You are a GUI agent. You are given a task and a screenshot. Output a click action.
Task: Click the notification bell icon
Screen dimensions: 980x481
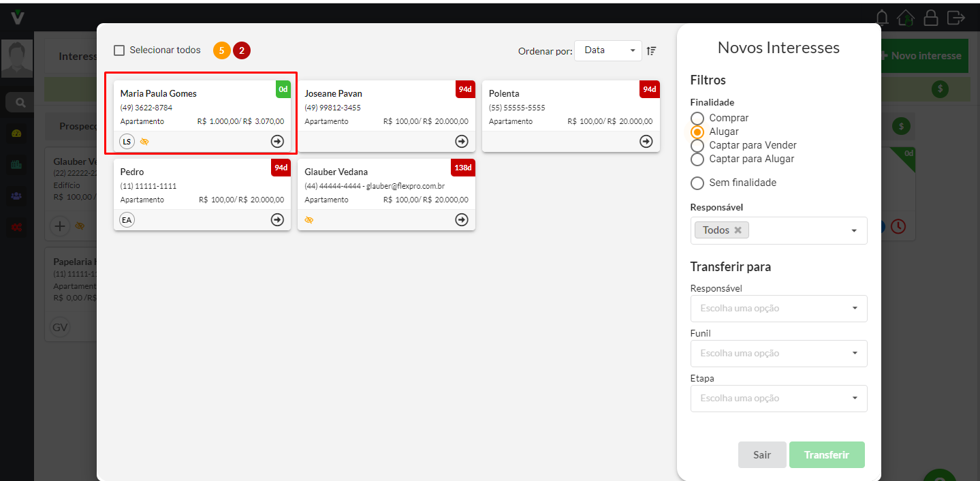coord(882,17)
